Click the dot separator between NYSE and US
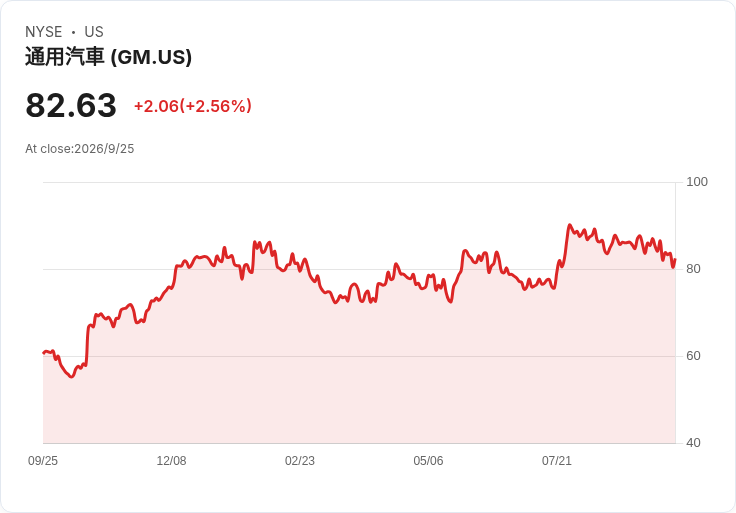 (x=73, y=32)
